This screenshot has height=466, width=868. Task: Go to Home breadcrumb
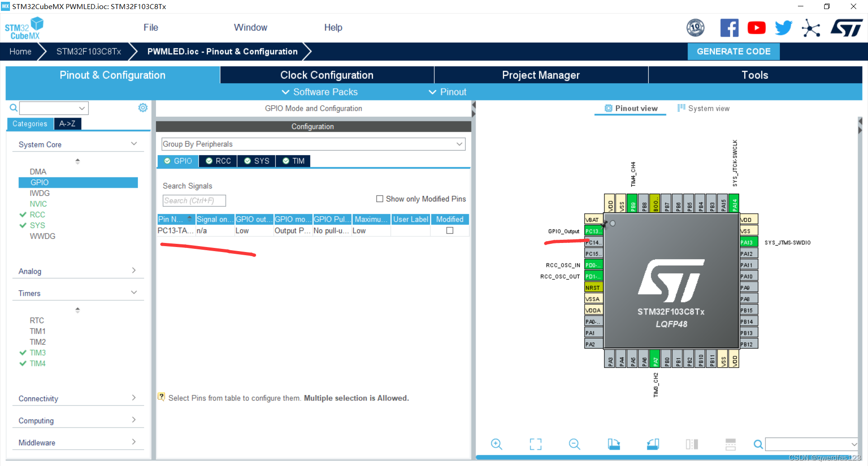[20, 52]
